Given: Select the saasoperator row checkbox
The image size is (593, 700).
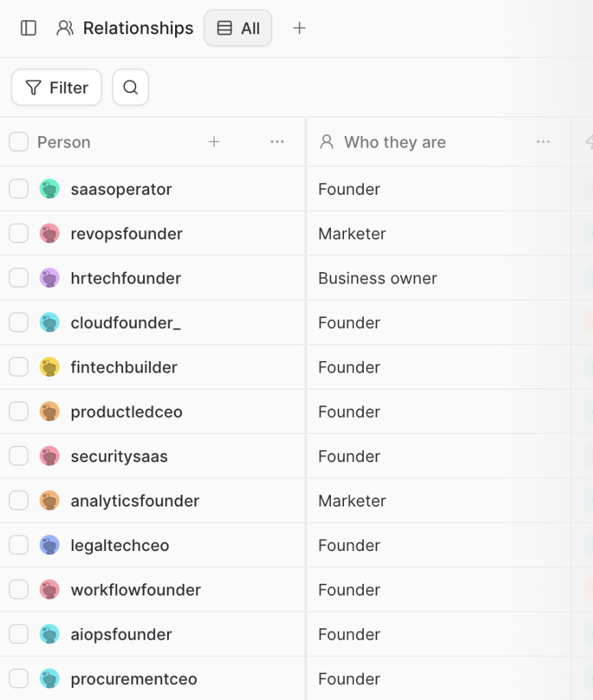Looking at the screenshot, I should (x=18, y=189).
